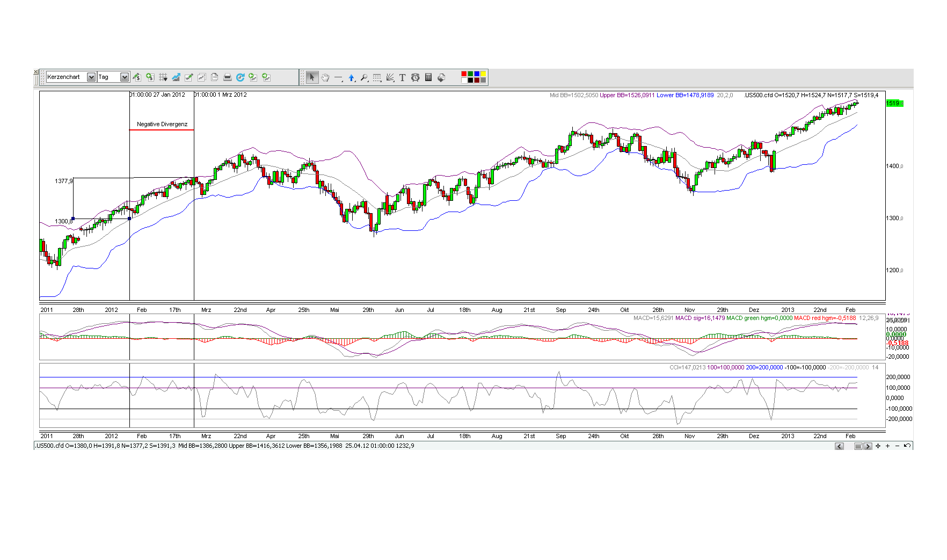
Task: Click the minus zoom-out icon
Action: (x=897, y=446)
